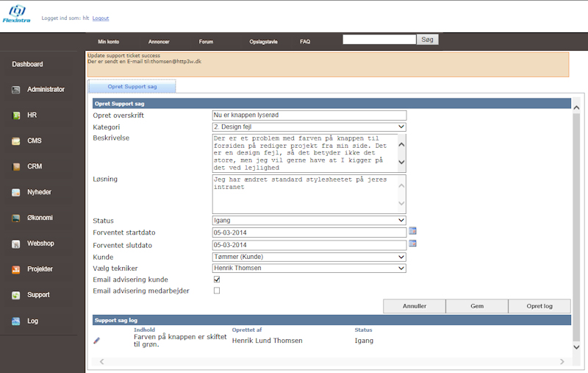588x373 pixels.
Task: Open CRM via its sidebar icon
Action: tap(15, 166)
